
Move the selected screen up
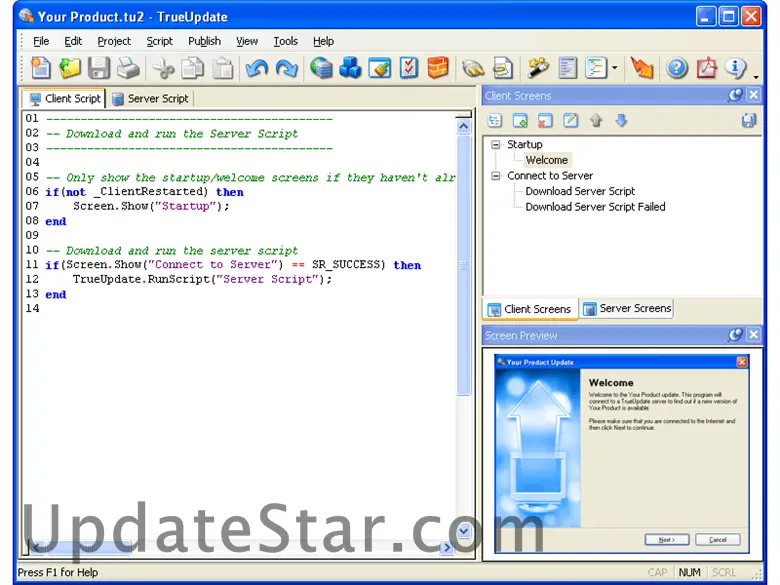pos(596,120)
